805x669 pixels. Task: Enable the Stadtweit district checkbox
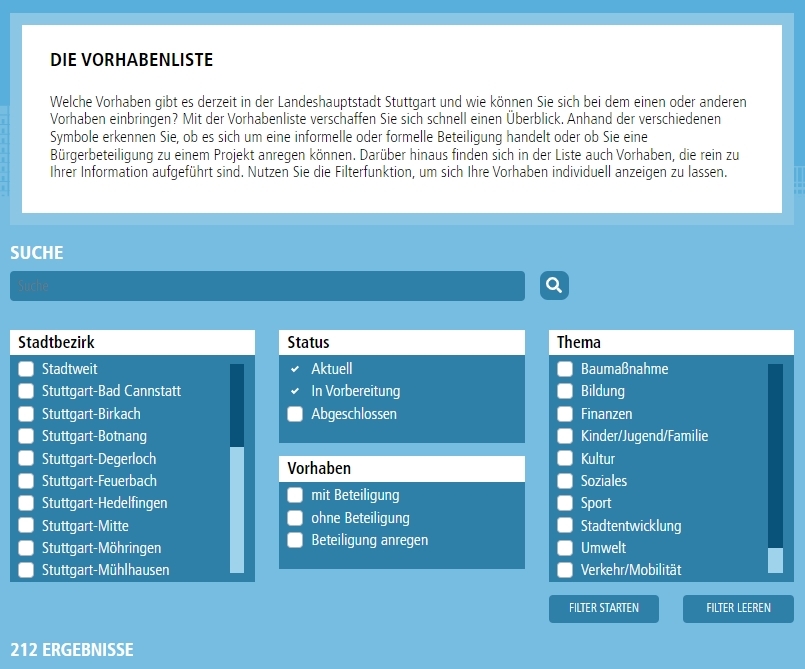[26, 369]
